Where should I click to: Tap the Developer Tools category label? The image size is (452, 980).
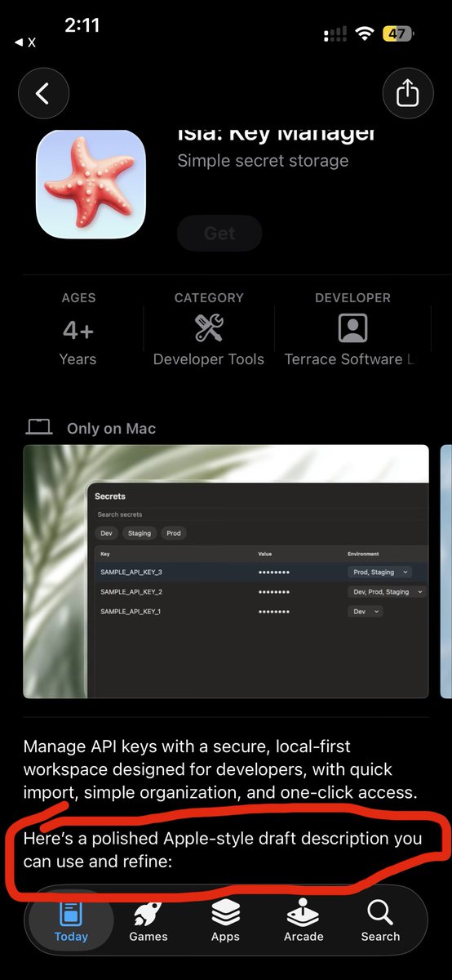click(x=209, y=359)
